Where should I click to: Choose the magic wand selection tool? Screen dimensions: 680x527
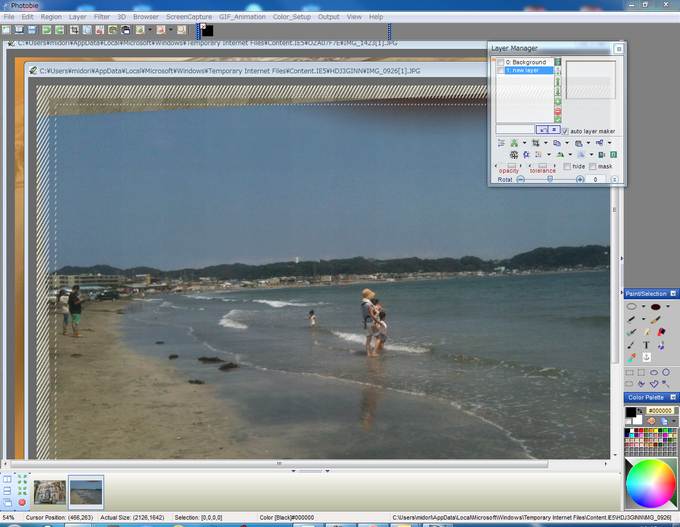pos(665,384)
